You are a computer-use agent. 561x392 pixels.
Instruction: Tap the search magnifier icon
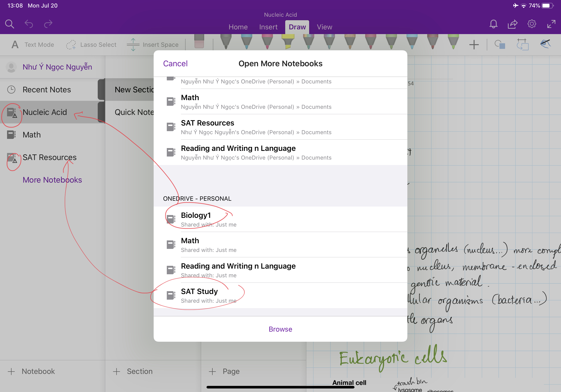point(10,24)
